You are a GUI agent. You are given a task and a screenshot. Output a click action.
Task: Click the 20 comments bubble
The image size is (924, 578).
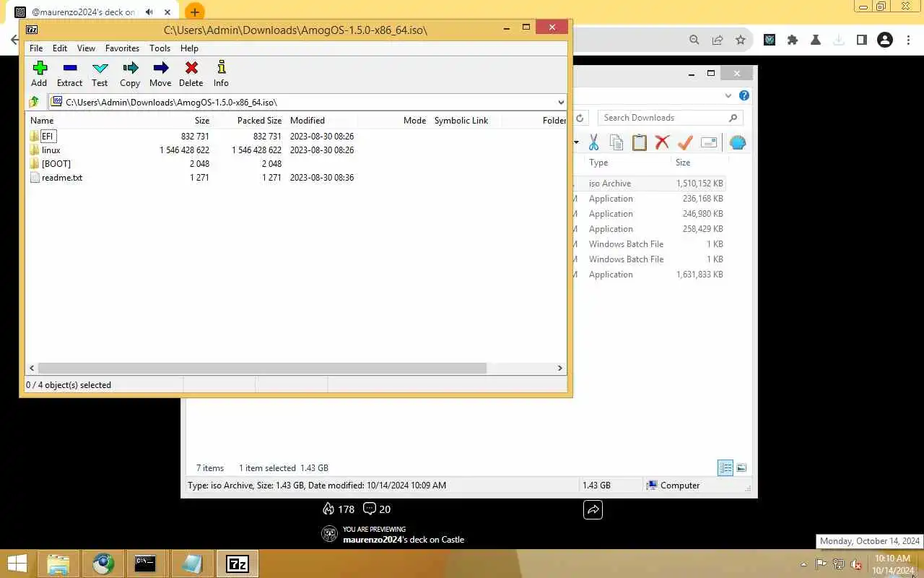coord(377,509)
